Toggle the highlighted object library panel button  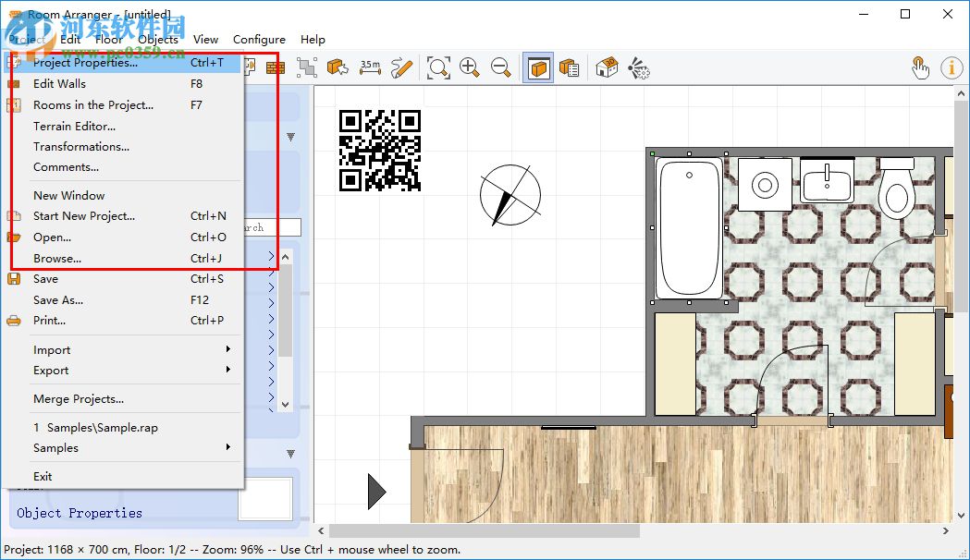point(538,67)
